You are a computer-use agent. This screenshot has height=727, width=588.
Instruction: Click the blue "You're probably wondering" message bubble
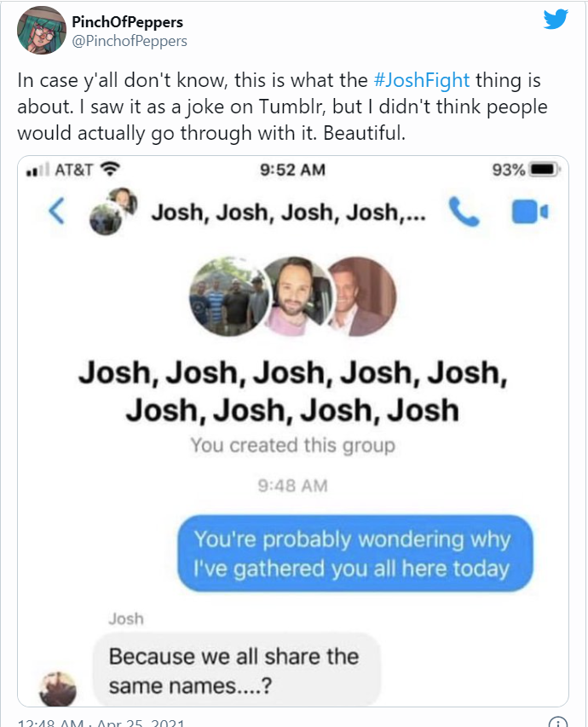coord(354,553)
